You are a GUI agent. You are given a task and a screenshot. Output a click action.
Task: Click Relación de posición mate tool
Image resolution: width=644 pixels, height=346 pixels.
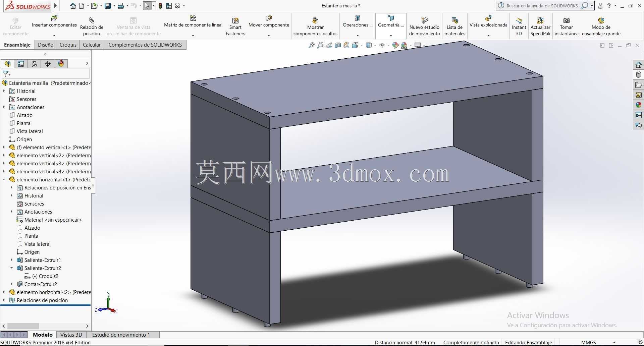92,26
